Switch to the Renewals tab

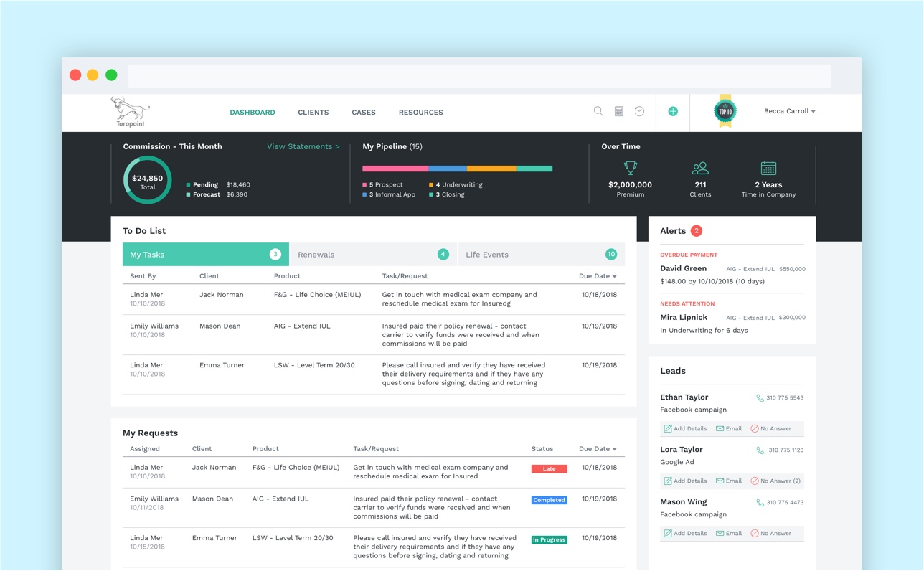pyautogui.click(x=373, y=255)
